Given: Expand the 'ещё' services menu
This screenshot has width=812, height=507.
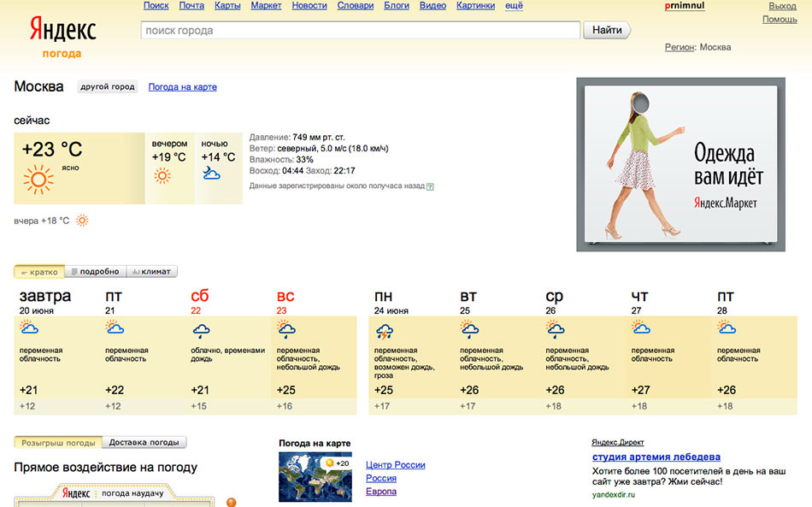Looking at the screenshot, I should click(x=514, y=5).
